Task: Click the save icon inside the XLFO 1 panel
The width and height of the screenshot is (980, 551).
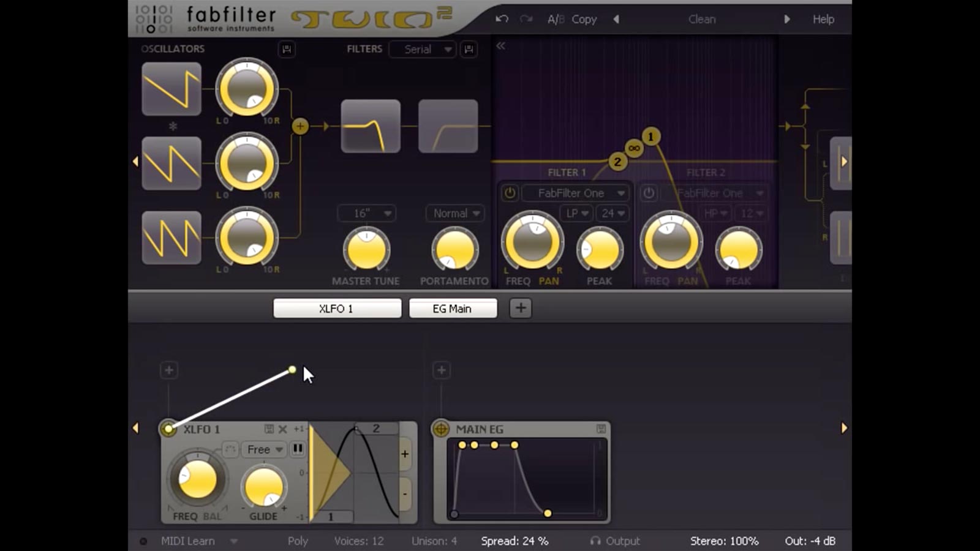Action: click(x=268, y=429)
